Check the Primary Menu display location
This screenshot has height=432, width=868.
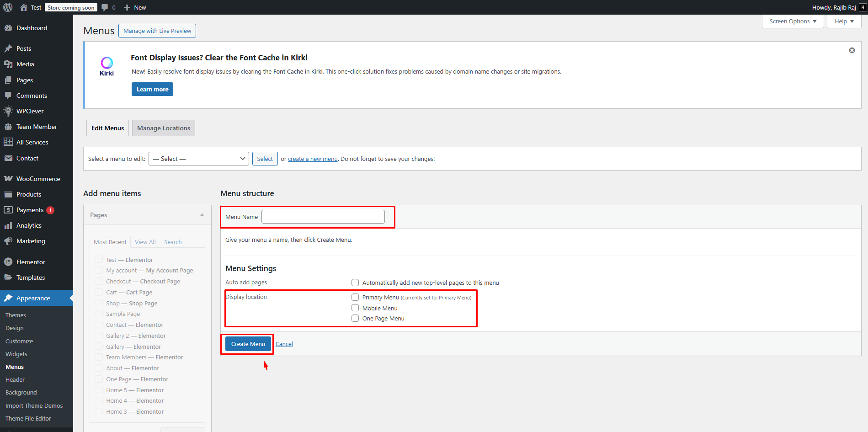tap(355, 297)
